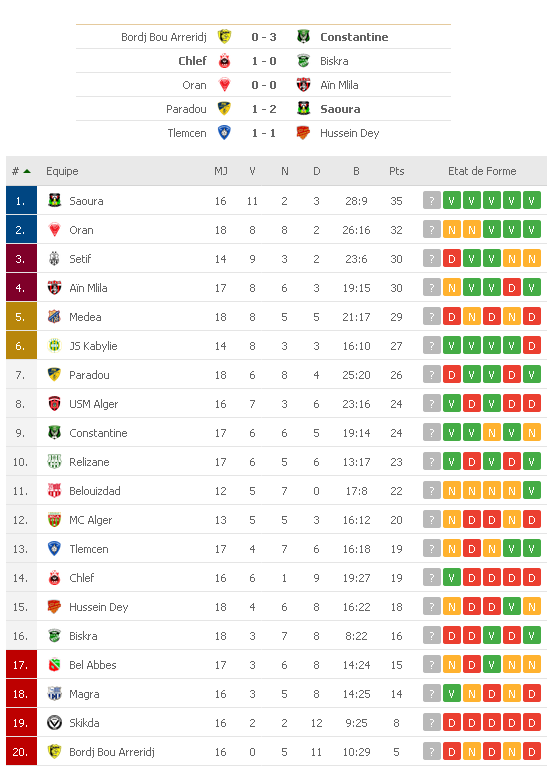550x768 pixels.
Task: Click the Skikda team crest
Action: coord(54,722)
